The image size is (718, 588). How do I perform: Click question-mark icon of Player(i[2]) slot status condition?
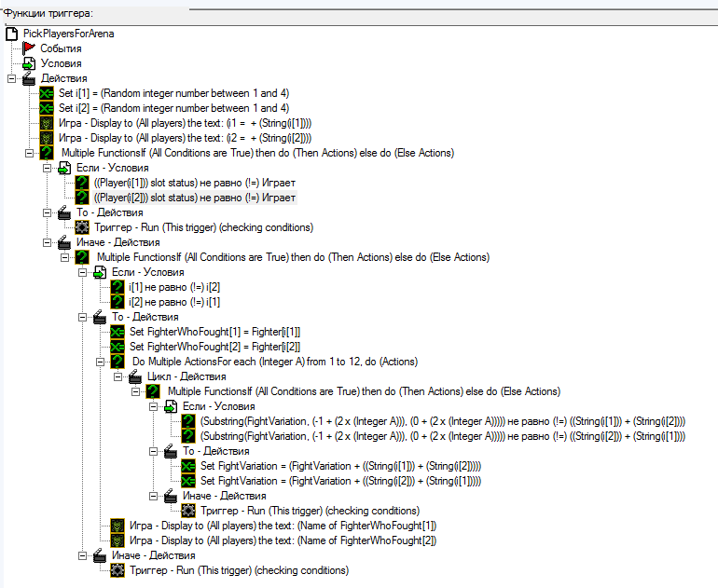coord(82,198)
